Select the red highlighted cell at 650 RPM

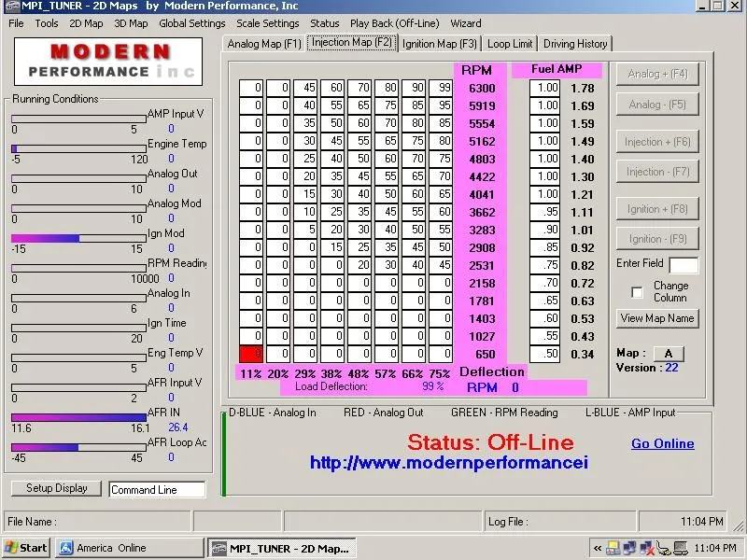coord(250,355)
